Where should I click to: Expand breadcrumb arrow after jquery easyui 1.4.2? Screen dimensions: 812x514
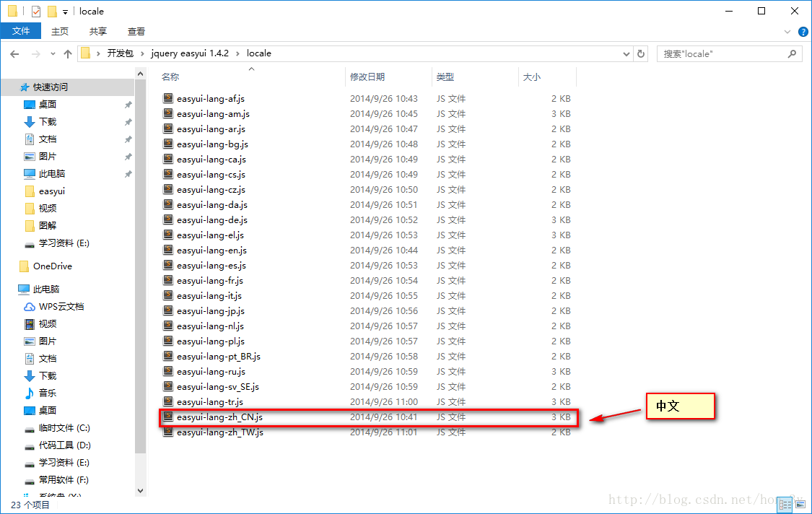coord(237,53)
